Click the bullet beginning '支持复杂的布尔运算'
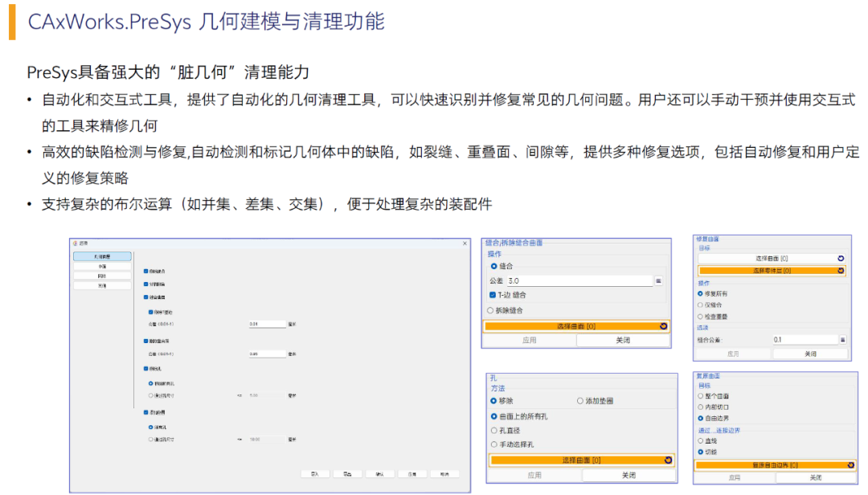 [267, 204]
